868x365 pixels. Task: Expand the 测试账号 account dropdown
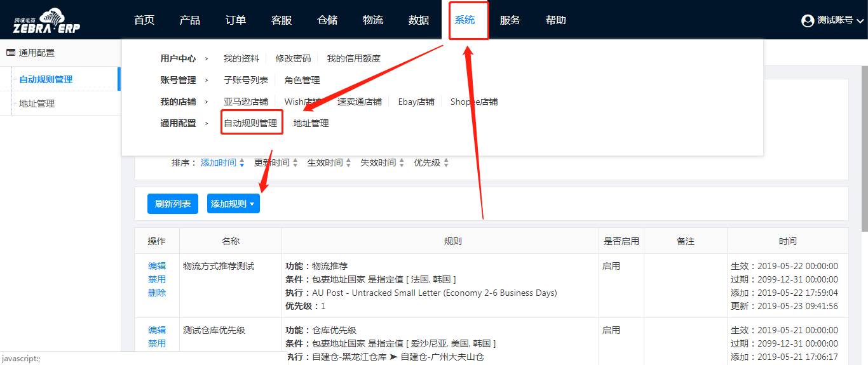860,21
